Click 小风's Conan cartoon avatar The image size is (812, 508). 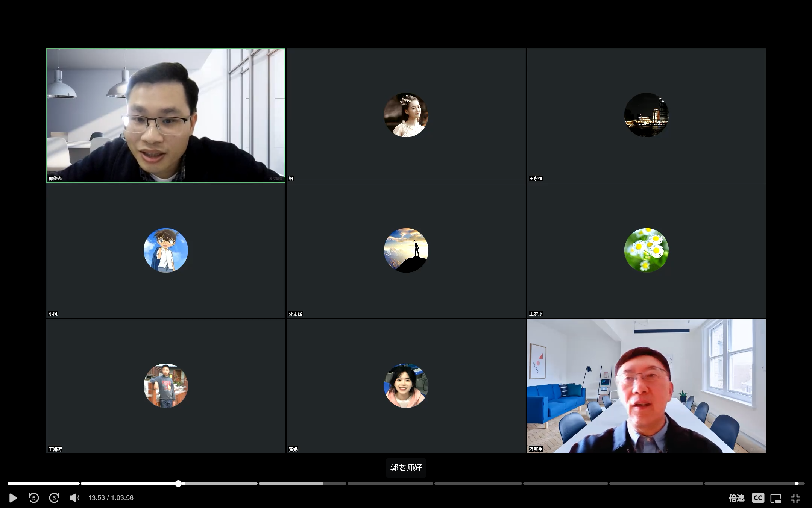(166, 250)
